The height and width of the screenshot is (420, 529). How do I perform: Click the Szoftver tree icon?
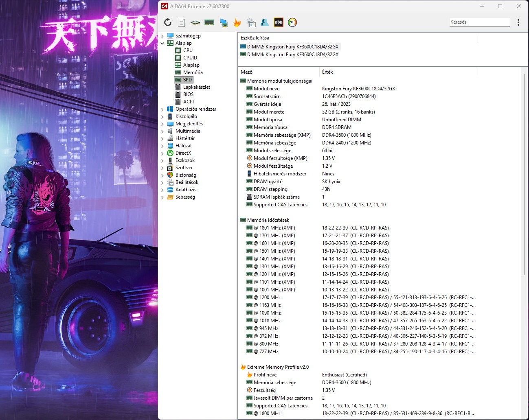[x=170, y=168]
